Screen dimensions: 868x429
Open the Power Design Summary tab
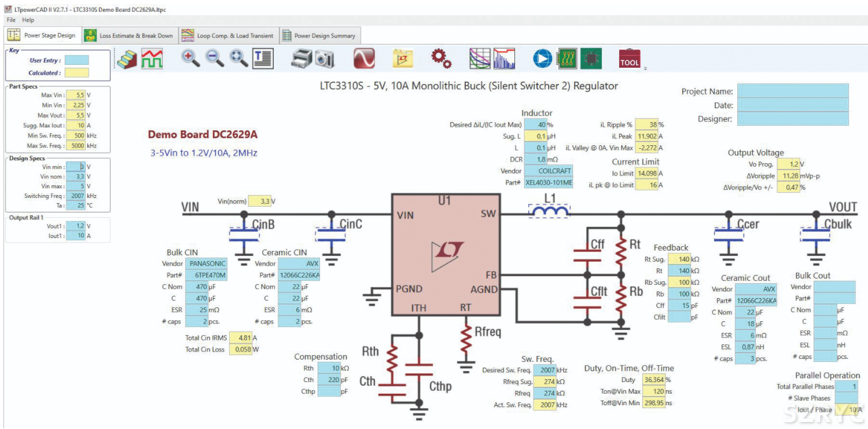(319, 35)
